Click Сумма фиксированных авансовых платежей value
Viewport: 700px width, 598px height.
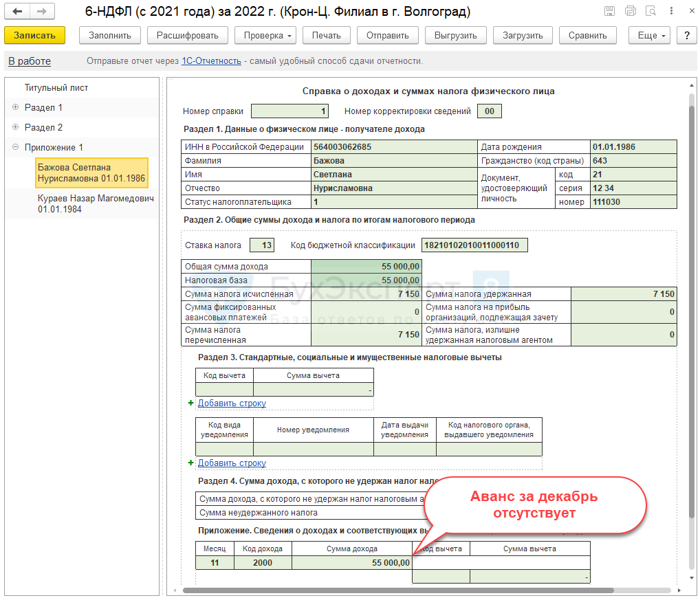[x=366, y=312]
